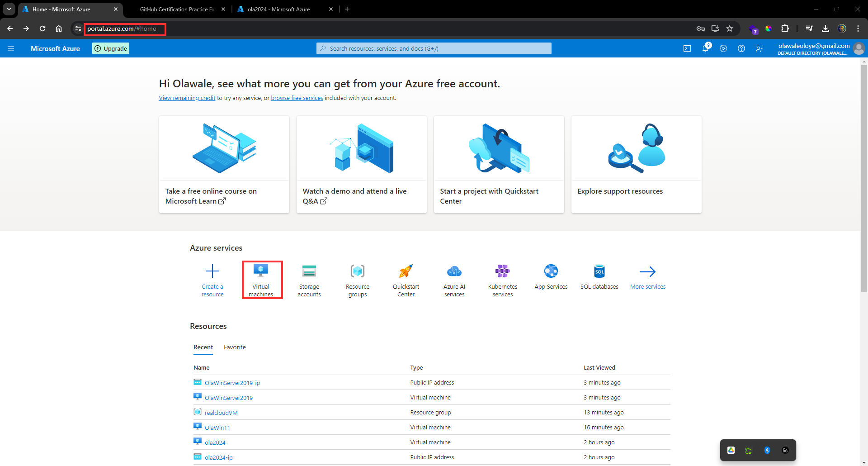Open browser downloads icon

(826, 29)
